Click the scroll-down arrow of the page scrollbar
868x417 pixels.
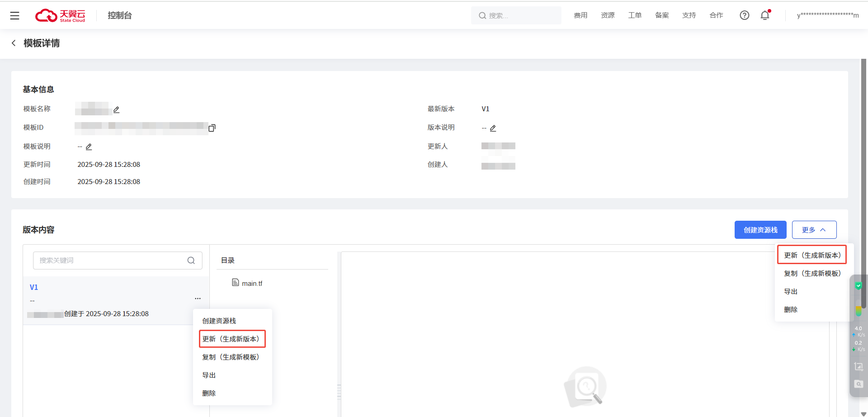tap(863, 414)
